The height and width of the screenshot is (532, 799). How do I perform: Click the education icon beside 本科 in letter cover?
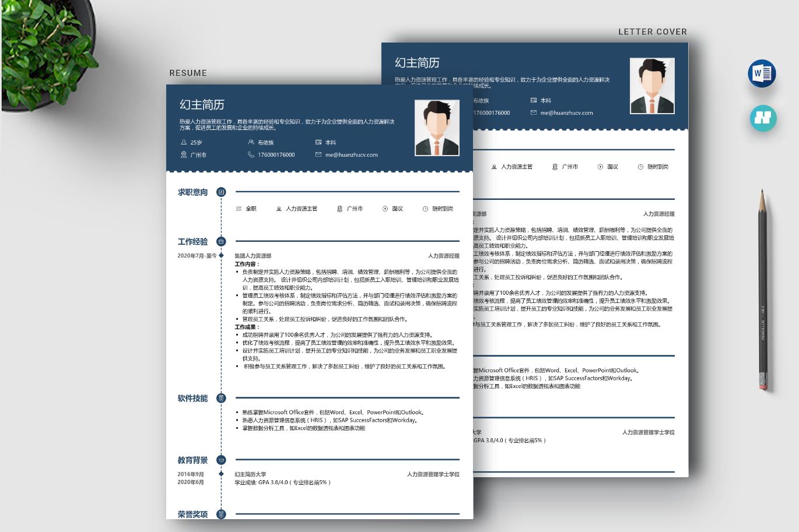coord(534,100)
